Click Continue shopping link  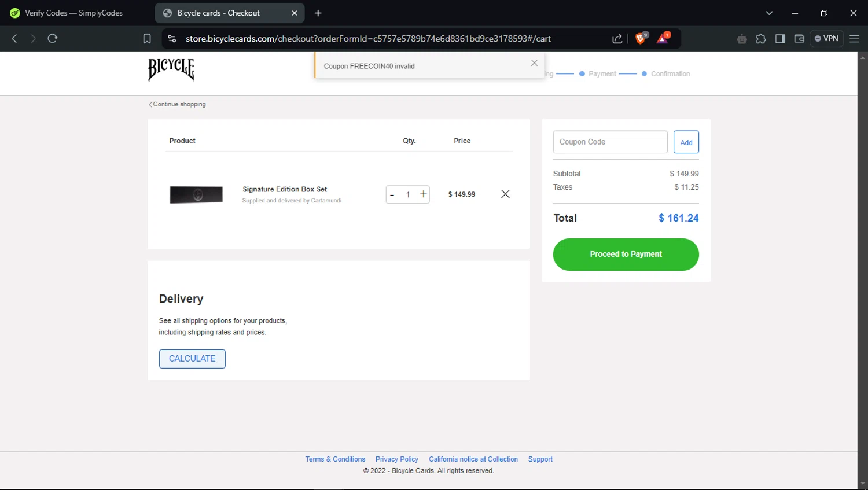point(177,104)
